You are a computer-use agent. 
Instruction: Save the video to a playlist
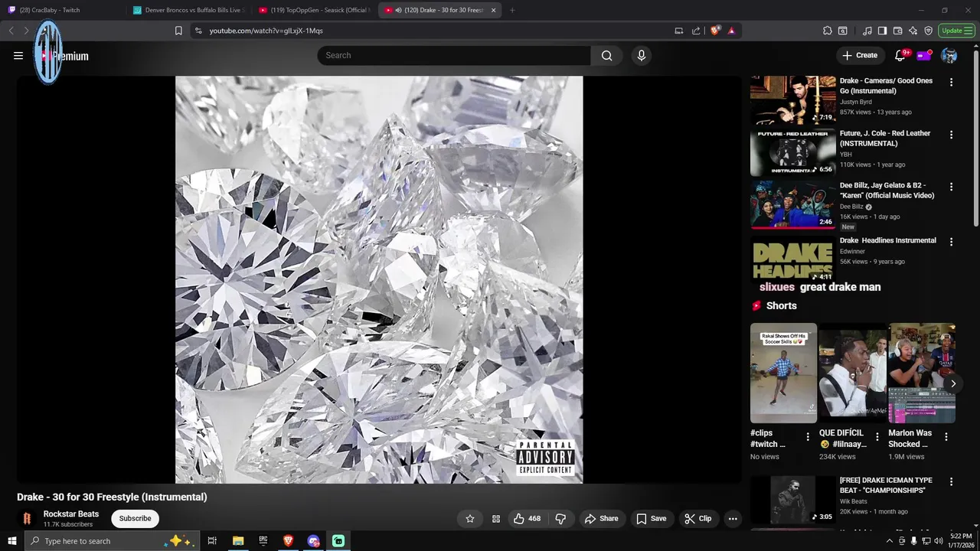tap(651, 519)
